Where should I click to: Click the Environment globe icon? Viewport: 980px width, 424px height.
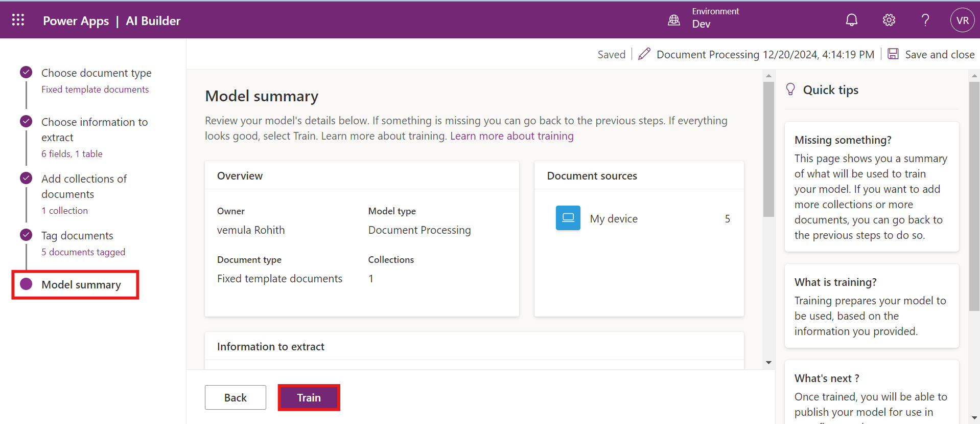[x=674, y=20]
